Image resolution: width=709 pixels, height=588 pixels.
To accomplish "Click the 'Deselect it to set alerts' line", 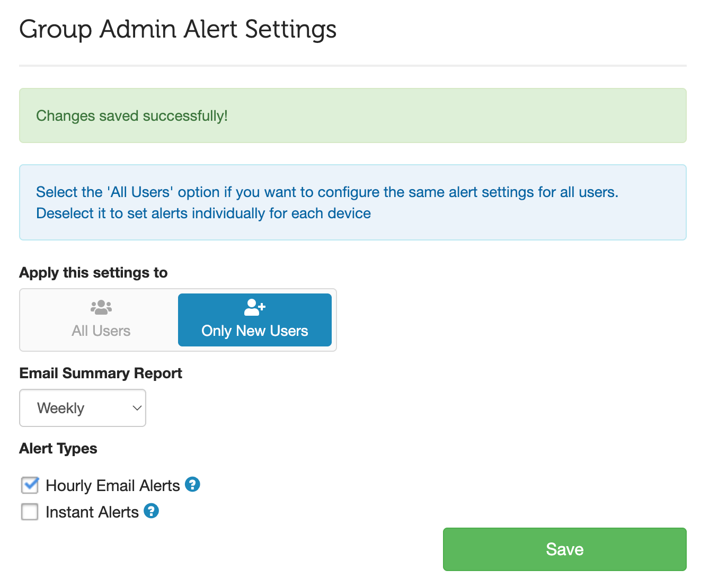I will click(203, 213).
